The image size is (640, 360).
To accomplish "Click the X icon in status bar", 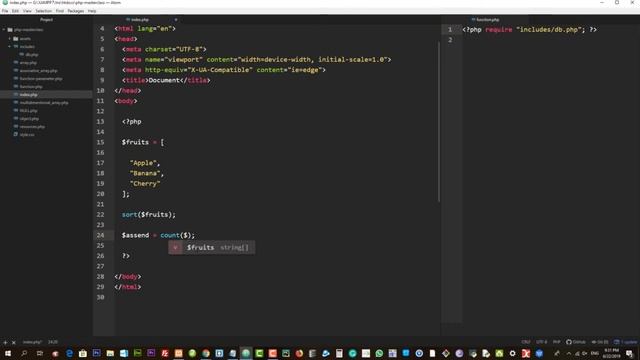I will point(13,342).
